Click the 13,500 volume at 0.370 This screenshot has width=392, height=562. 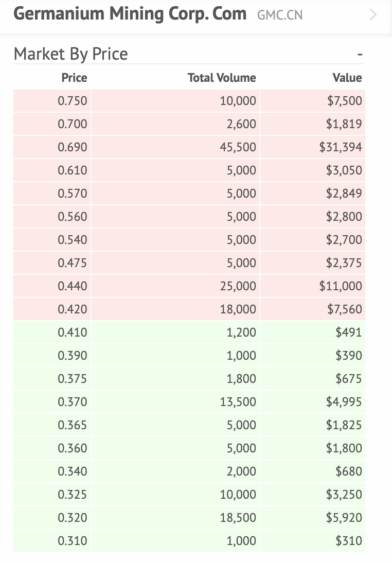pos(238,402)
